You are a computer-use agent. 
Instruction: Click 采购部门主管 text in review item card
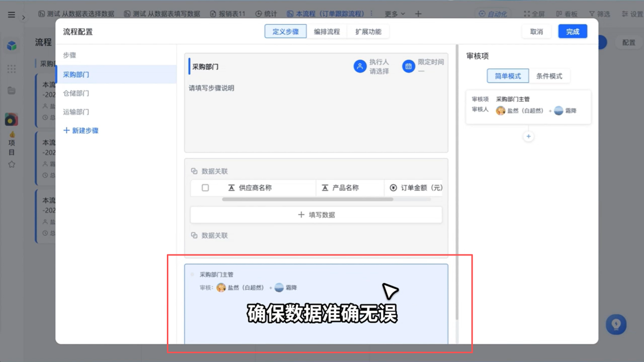point(513,99)
